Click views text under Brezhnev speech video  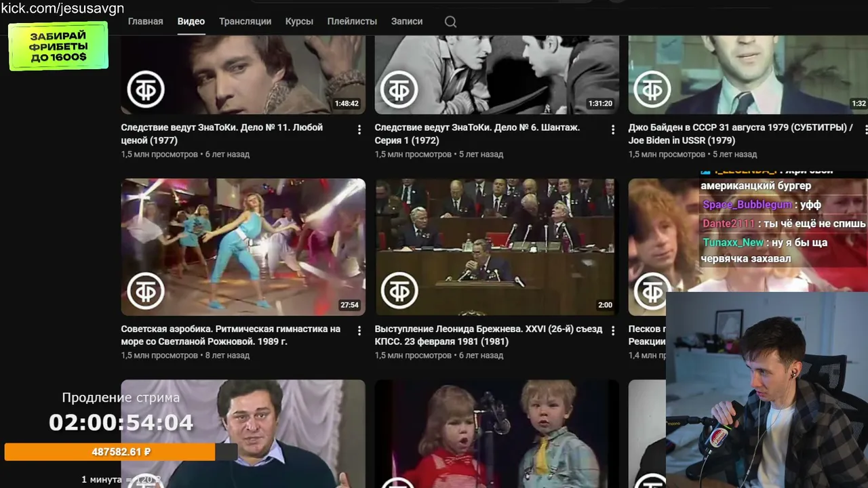(439, 356)
